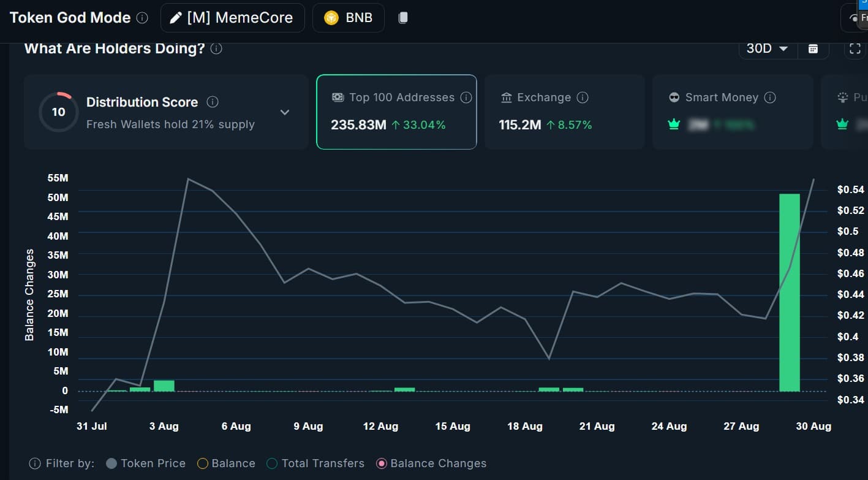Viewport: 868px width, 480px height.
Task: Open the calendar date picker icon
Action: (813, 49)
